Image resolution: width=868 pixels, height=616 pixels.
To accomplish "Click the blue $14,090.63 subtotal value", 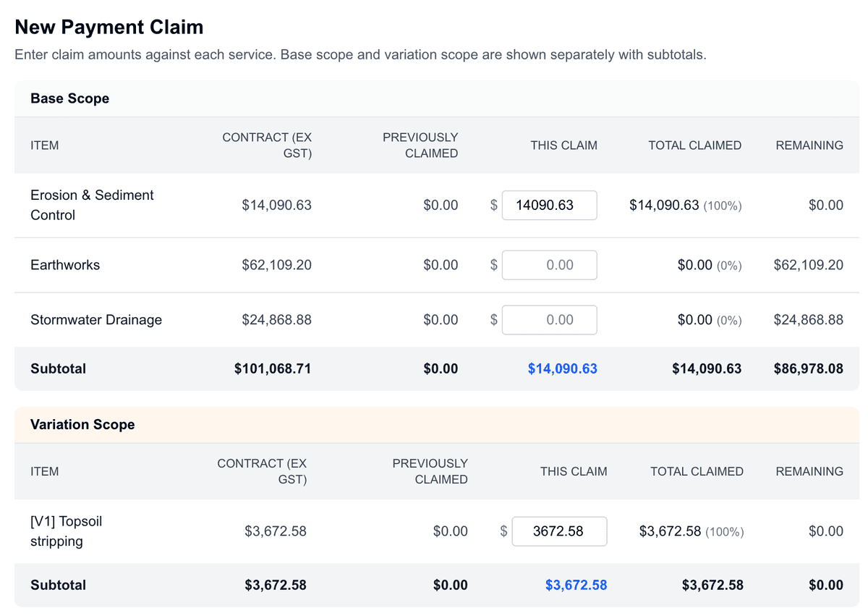I will (x=563, y=368).
